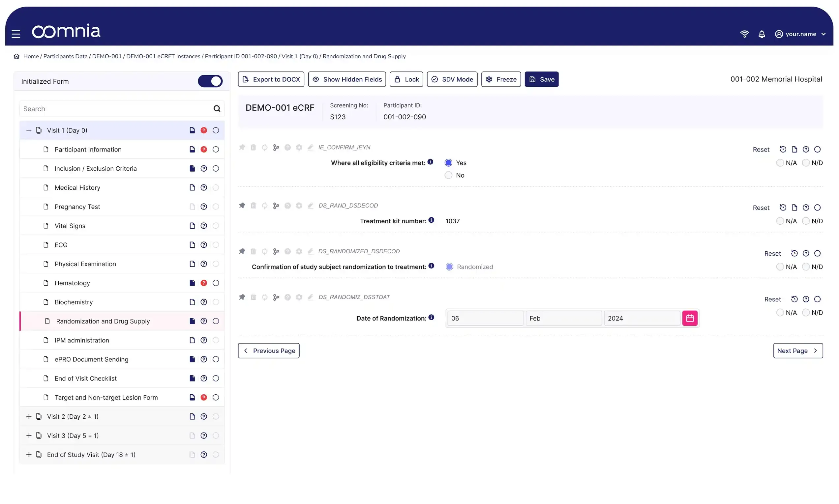Open query icon for DS_RANDOMIZED_DSDECOD field
The width and height of the screenshot is (839, 504).
click(x=806, y=253)
